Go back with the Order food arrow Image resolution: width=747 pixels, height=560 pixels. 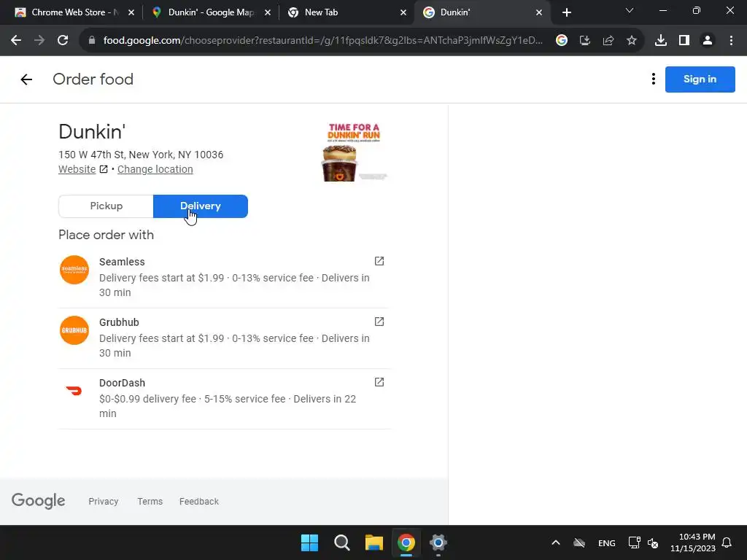coord(26,79)
